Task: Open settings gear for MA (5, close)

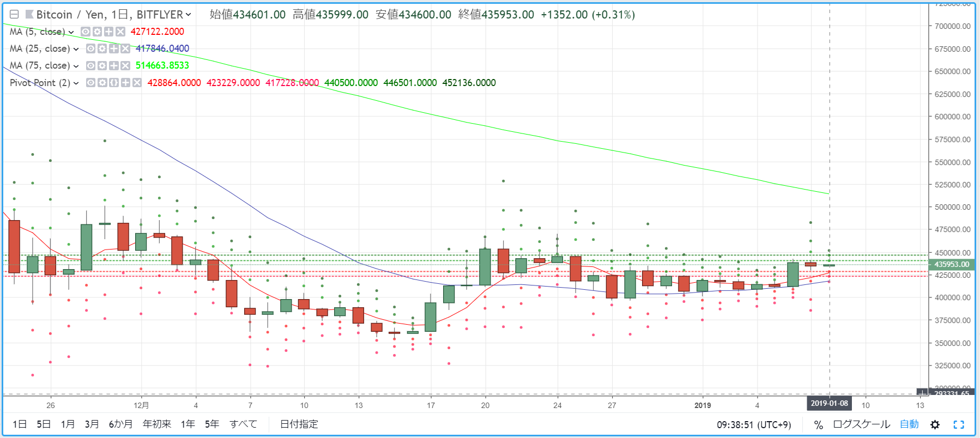Action: click(97, 32)
